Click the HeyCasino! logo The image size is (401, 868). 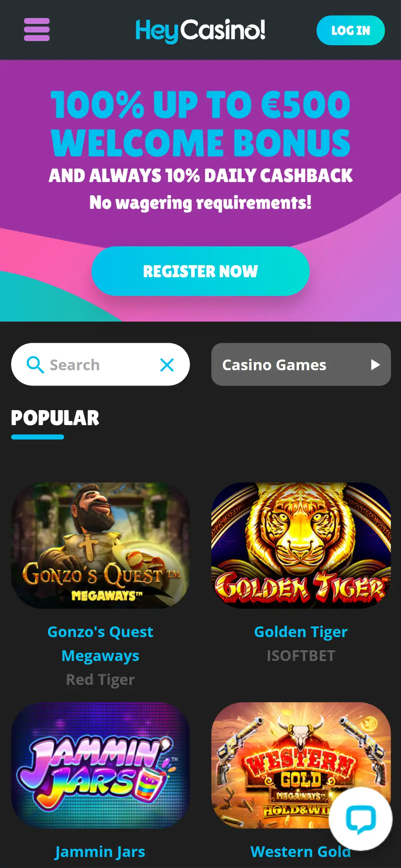tap(200, 31)
